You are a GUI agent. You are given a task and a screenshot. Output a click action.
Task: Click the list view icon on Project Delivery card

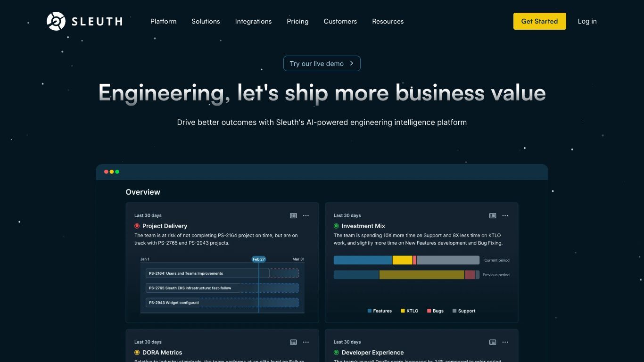[293, 215]
